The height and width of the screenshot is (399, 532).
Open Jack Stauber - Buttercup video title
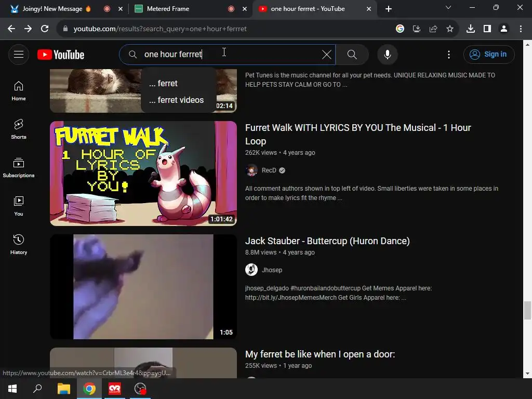click(327, 241)
